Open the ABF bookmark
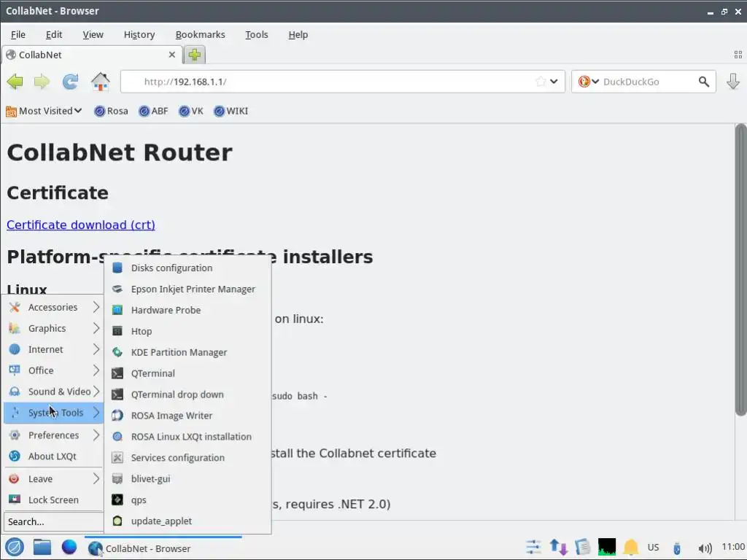This screenshot has width=747, height=560. [153, 111]
